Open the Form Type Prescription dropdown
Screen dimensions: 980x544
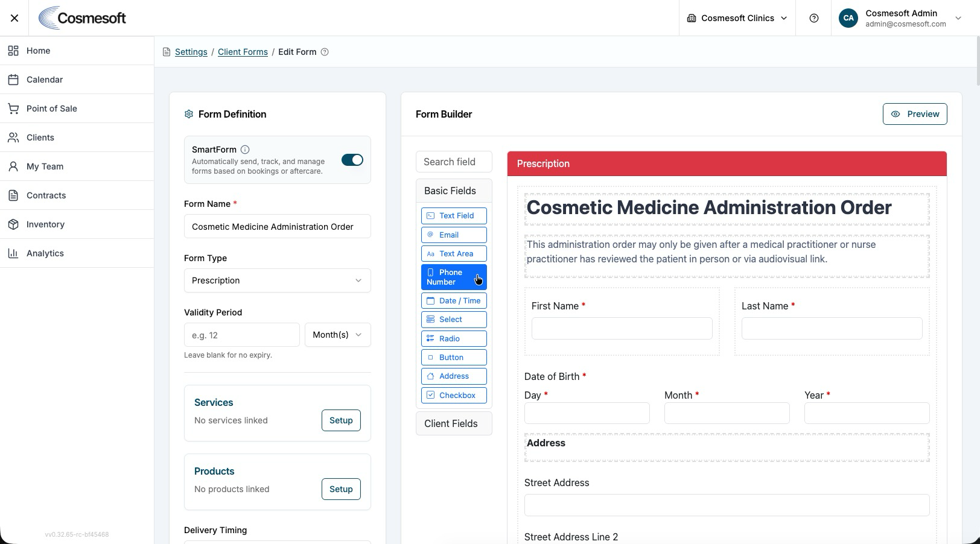278,280
